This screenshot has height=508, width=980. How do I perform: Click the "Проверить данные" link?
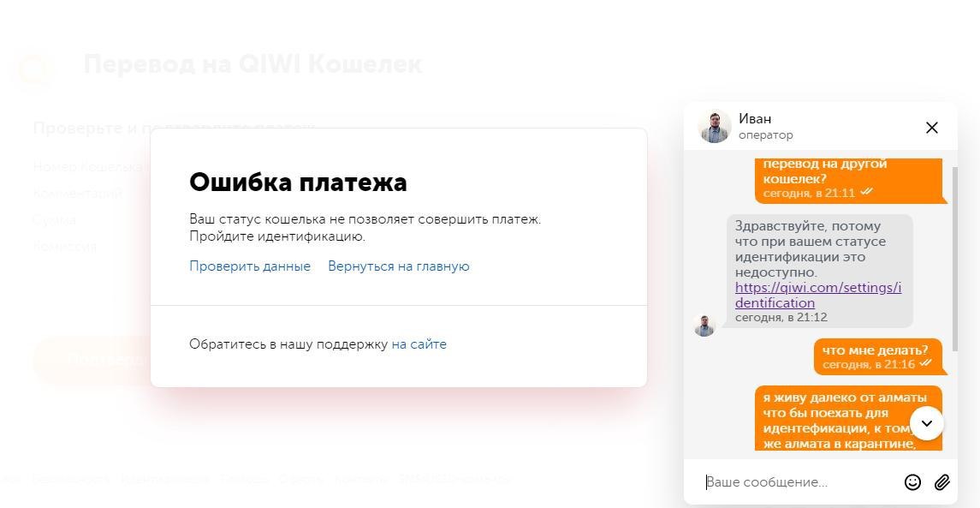250,266
